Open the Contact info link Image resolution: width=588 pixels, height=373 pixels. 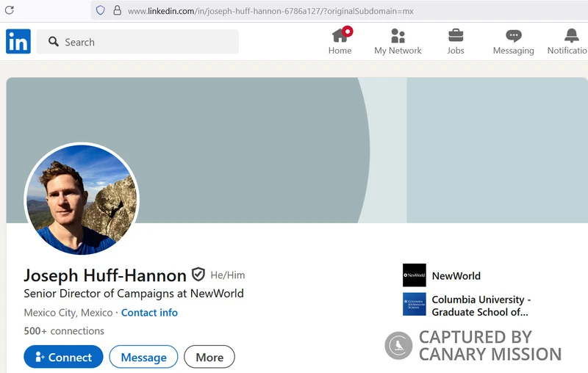coord(149,312)
